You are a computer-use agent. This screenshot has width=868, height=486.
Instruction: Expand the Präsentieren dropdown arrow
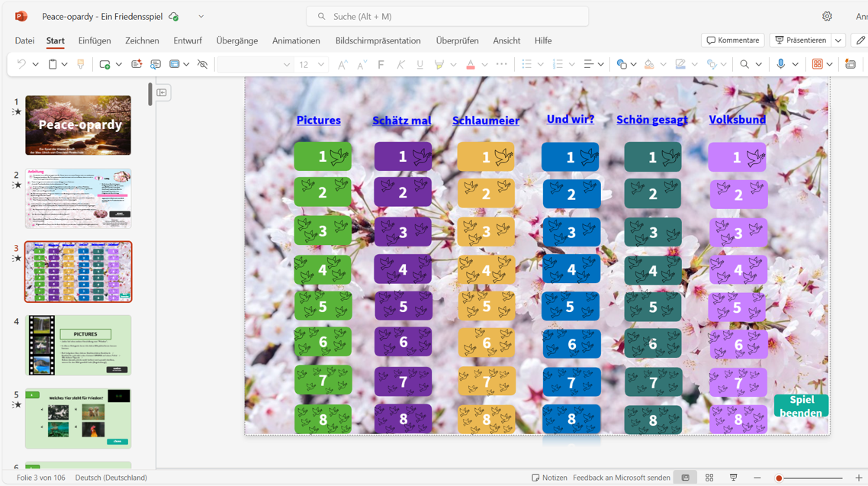click(x=838, y=40)
